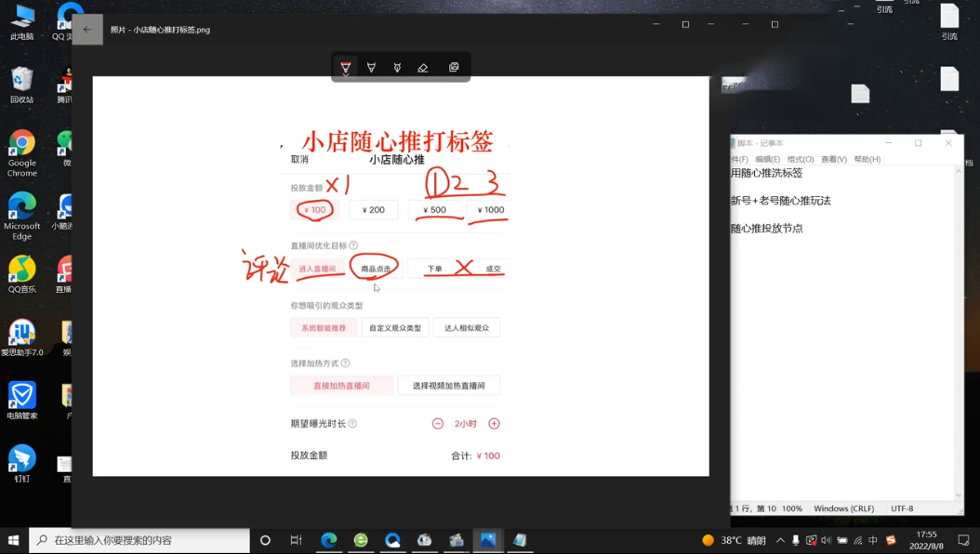Click the Notepad vertical scrollbar
The width and height of the screenshot is (980, 554).
[959, 333]
